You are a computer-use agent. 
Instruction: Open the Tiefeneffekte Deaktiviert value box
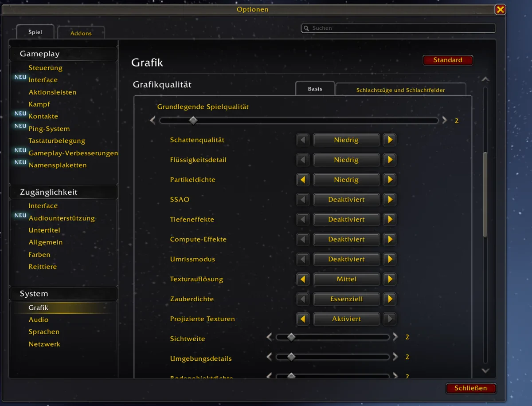point(346,220)
